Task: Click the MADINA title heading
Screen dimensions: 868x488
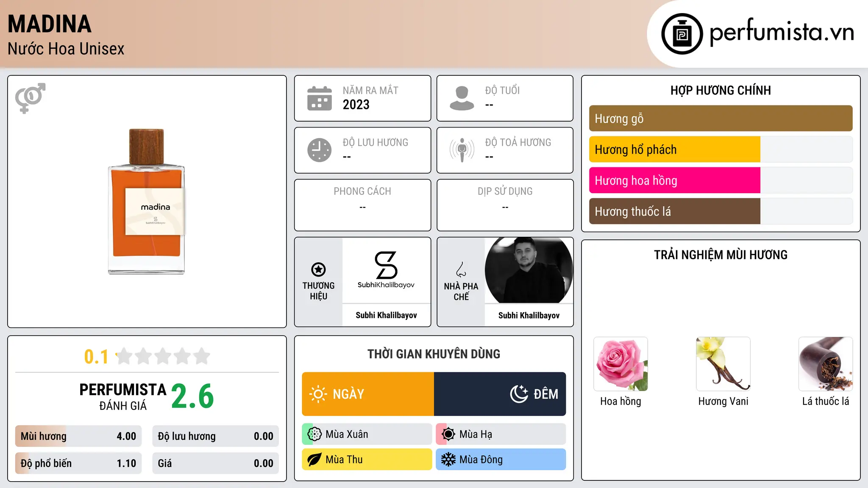Action: point(50,24)
